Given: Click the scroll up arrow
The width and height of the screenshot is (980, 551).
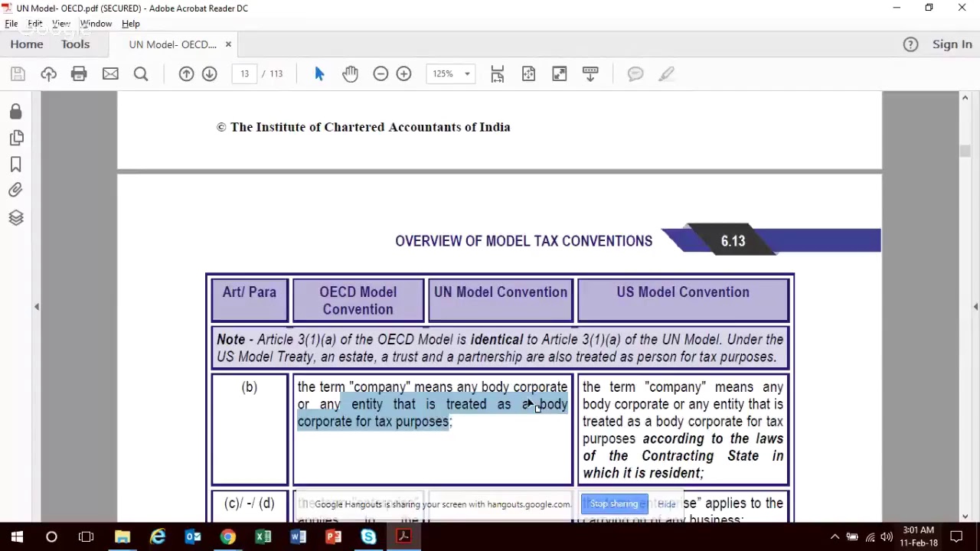Looking at the screenshot, I should point(965,98).
